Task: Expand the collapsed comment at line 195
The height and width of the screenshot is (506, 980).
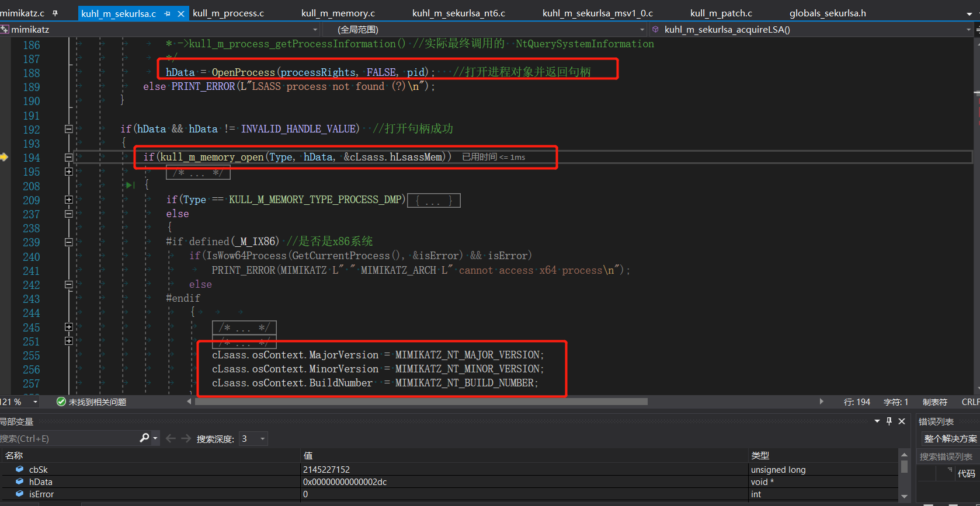Action: (x=68, y=172)
